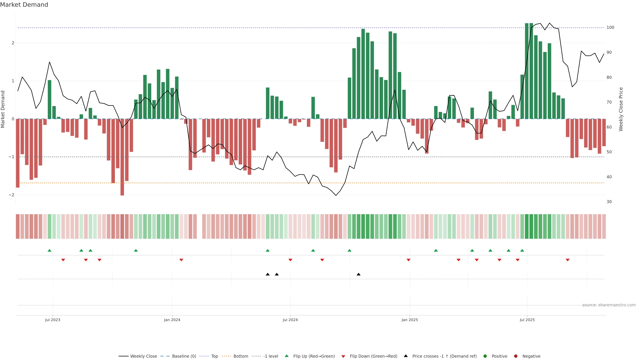
Task: Hide the Top dotted line via legend
Action: (214, 356)
